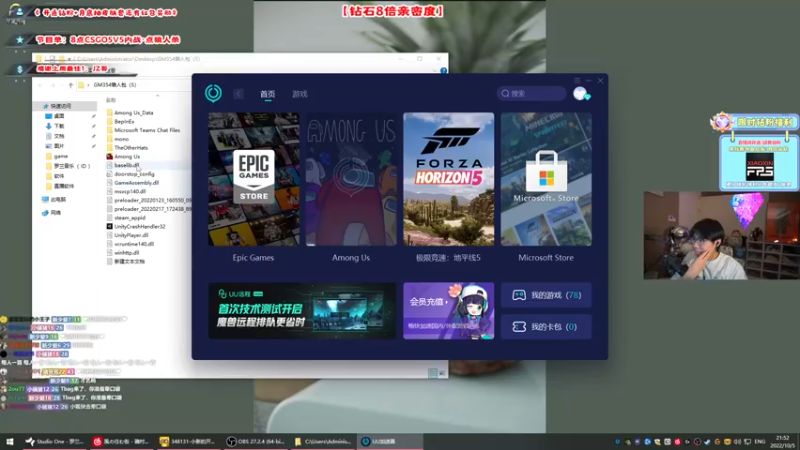Open Explorer help icon
This screenshot has height=450, width=800.
[443, 71]
